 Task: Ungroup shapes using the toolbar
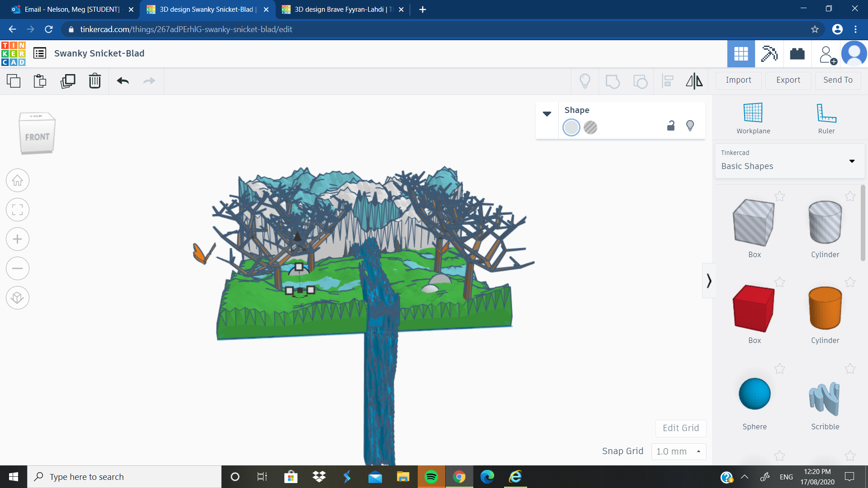tap(640, 81)
